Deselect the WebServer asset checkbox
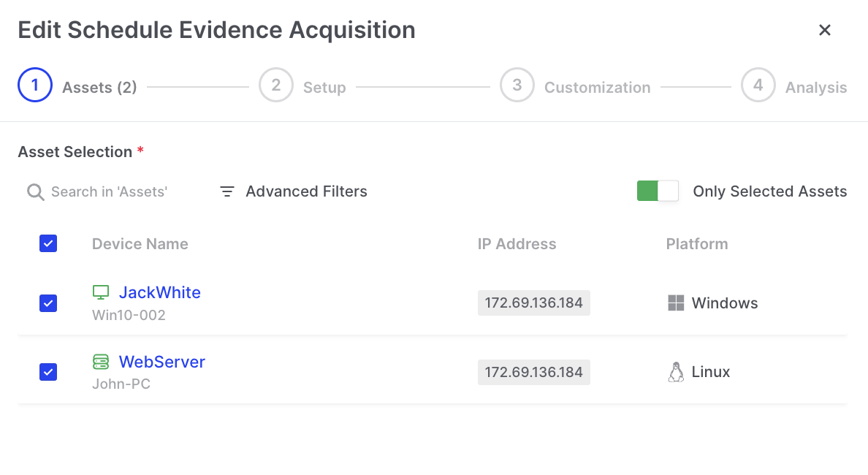Viewport: 868px width, 475px height. pyautogui.click(x=48, y=372)
